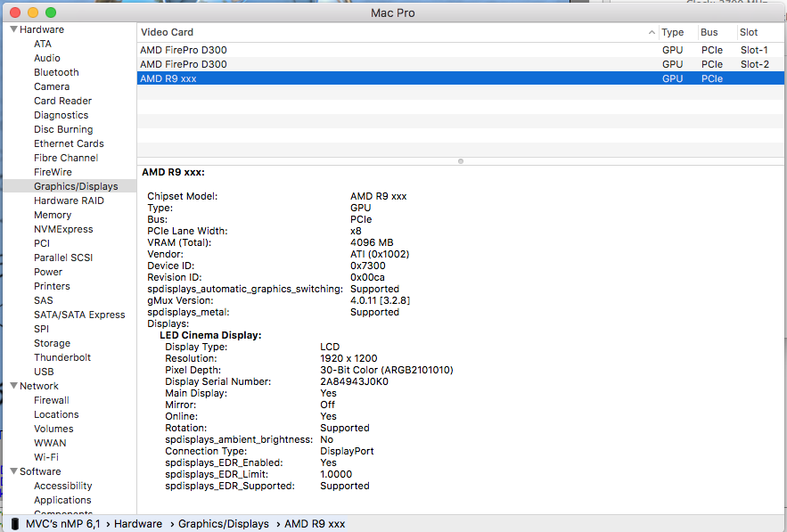Image resolution: width=787 pixels, height=532 pixels.
Task: Open Disc Burning in the sidebar
Action: click(x=63, y=129)
